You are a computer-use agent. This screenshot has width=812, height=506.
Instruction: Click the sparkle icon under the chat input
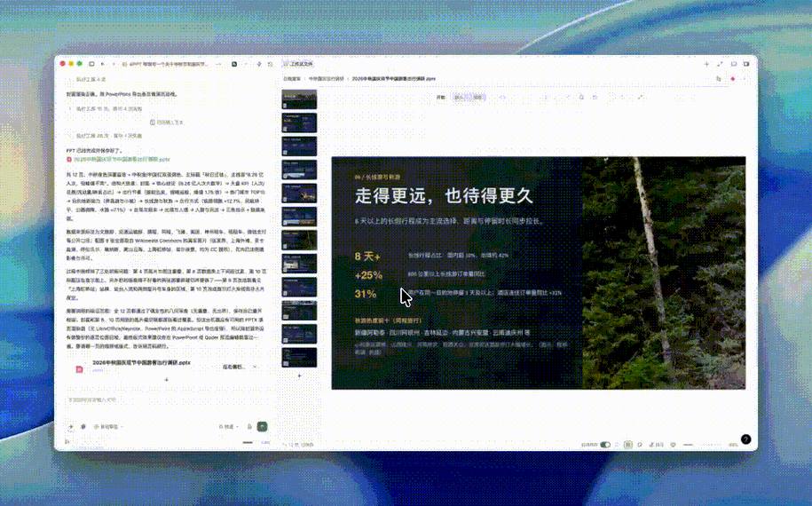(70, 427)
